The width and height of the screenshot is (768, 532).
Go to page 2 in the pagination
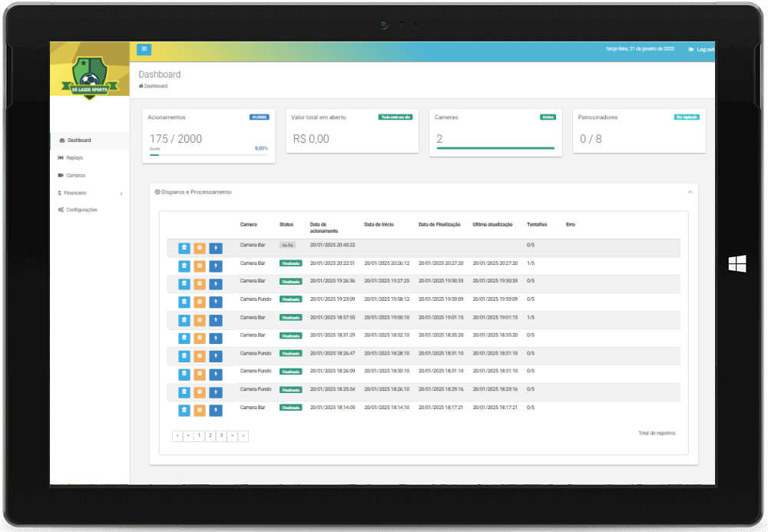(210, 435)
